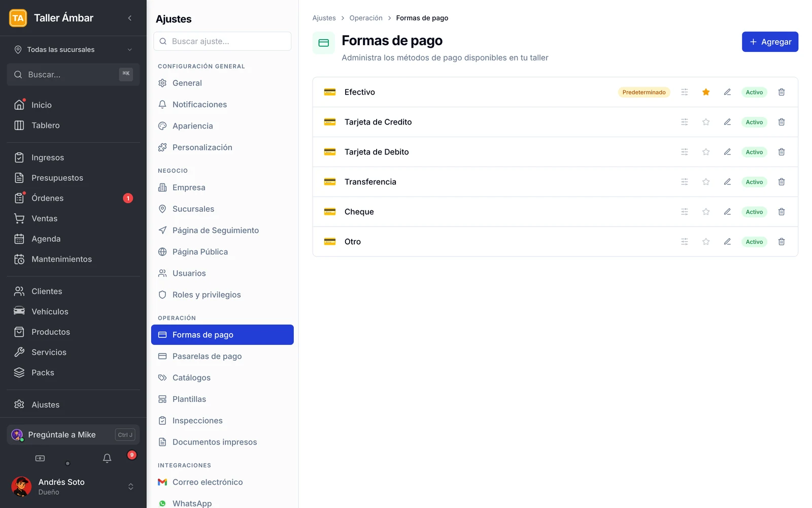Select Catálogos in settings menu
Image resolution: width=812 pixels, height=508 pixels.
tap(222, 377)
